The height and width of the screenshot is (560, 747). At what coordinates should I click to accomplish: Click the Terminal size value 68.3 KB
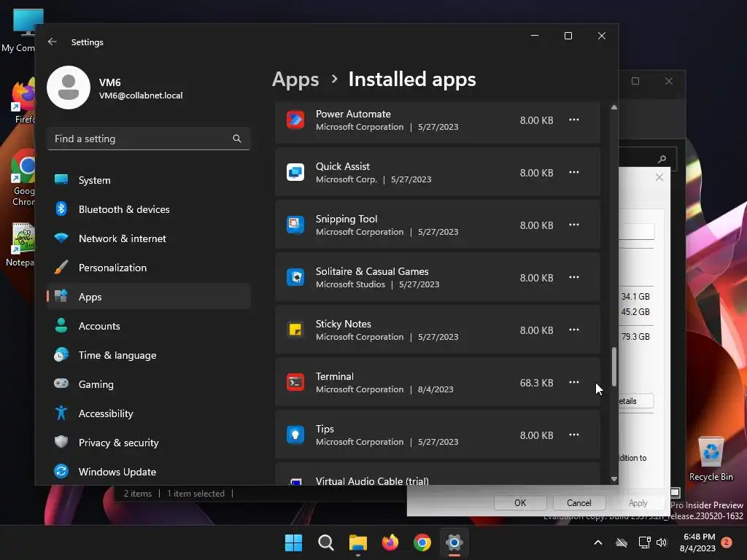coord(536,383)
